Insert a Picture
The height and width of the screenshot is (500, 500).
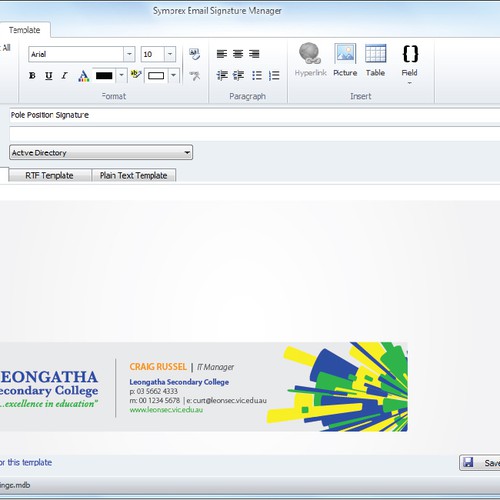tap(345, 60)
